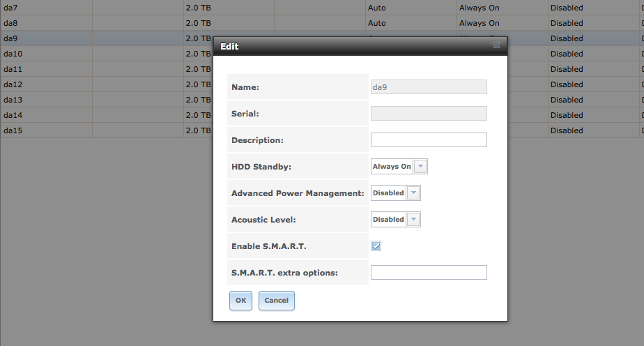Click the Auto cell in da8 row
The image size is (644, 346).
tap(376, 23)
